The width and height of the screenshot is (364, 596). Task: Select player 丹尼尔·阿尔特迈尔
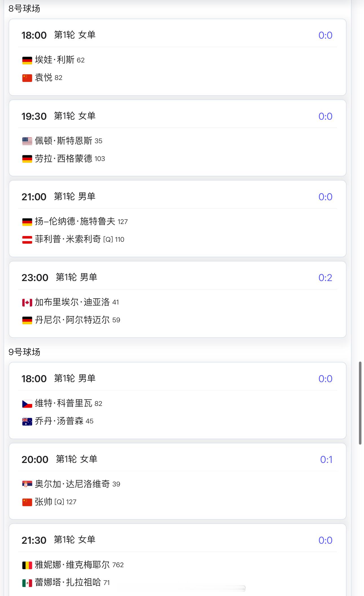click(x=72, y=320)
